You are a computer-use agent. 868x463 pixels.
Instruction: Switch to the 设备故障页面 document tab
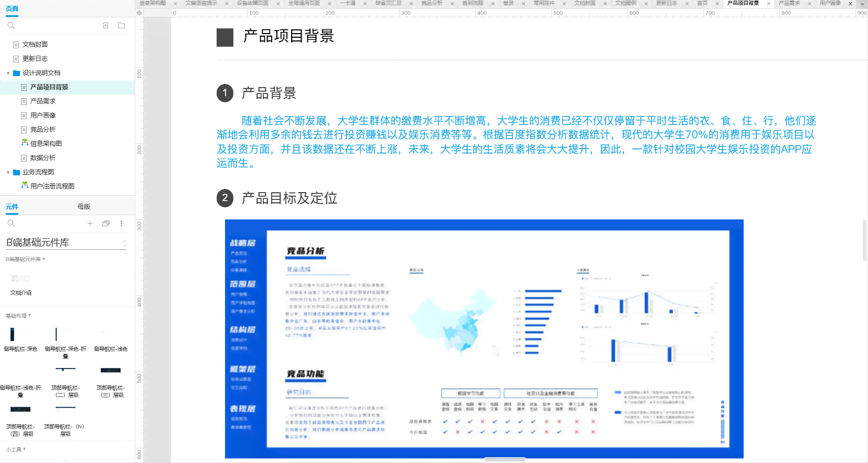click(x=253, y=3)
